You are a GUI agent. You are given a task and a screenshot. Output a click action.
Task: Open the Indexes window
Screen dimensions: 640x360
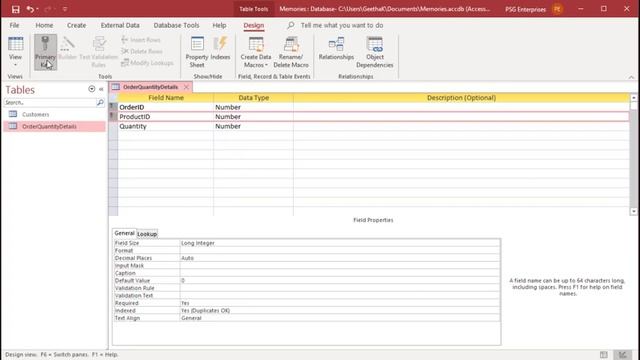[x=220, y=49]
